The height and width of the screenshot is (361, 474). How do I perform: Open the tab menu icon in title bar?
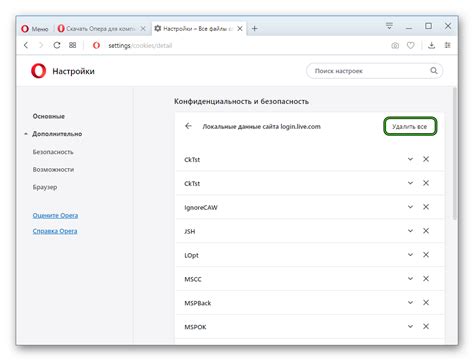coord(389,26)
